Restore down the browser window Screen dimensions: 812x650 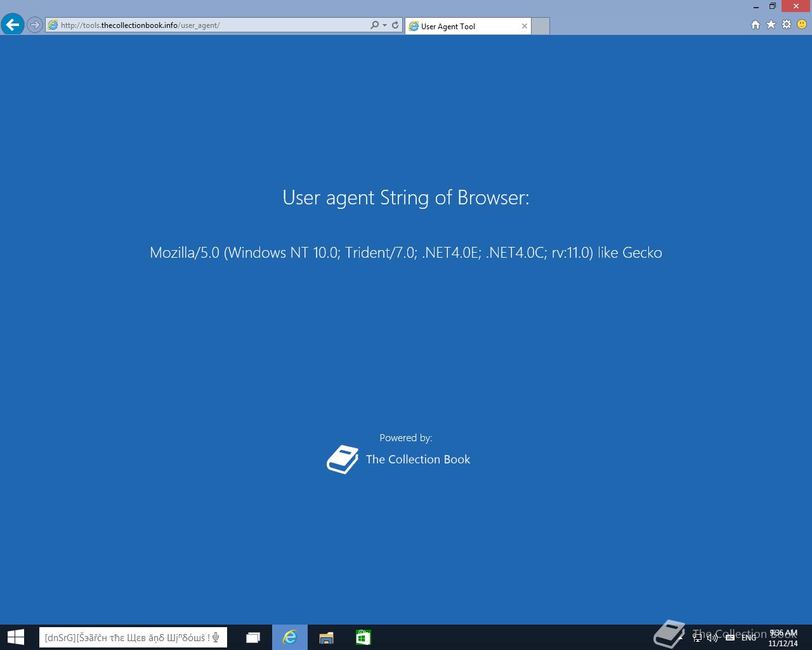(x=773, y=6)
